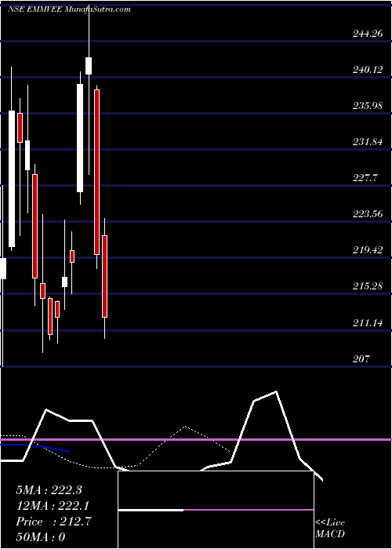Click the MACD peak near the chart's right side

(x=276, y=392)
